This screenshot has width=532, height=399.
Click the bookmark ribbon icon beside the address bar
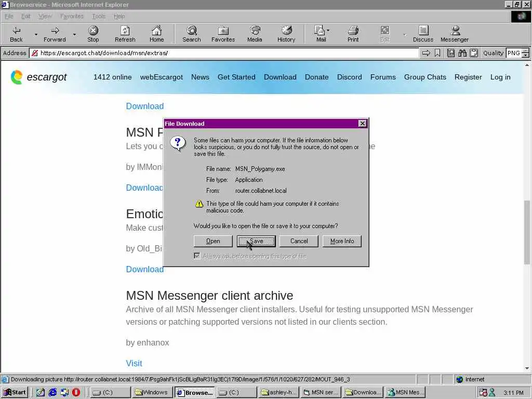pyautogui.click(x=437, y=53)
